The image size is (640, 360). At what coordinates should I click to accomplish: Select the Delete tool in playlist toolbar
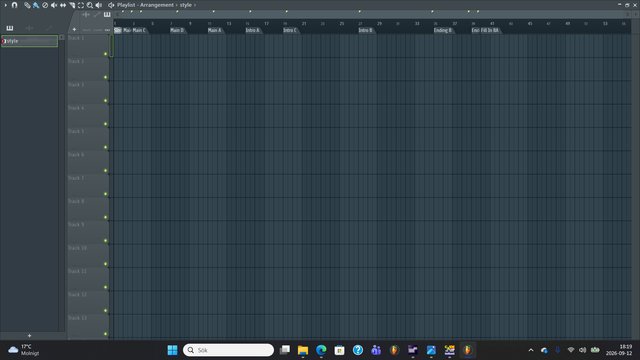(45, 5)
